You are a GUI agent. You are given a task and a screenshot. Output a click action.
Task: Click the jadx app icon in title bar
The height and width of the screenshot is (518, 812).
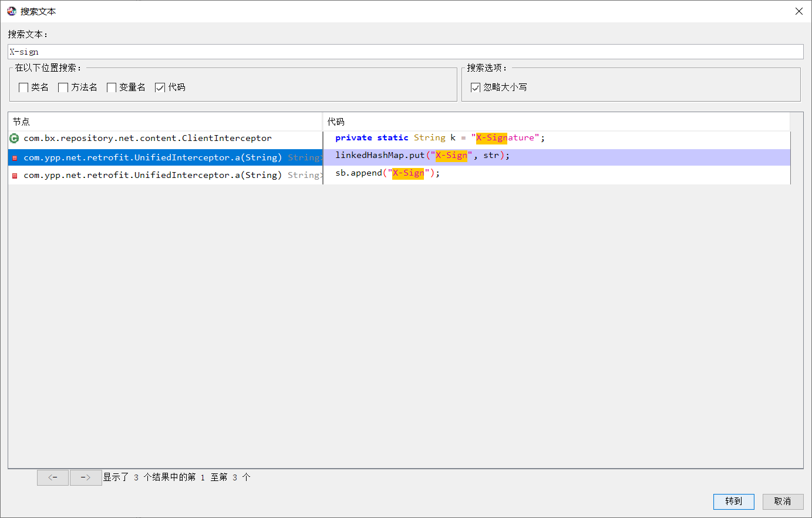(x=12, y=11)
